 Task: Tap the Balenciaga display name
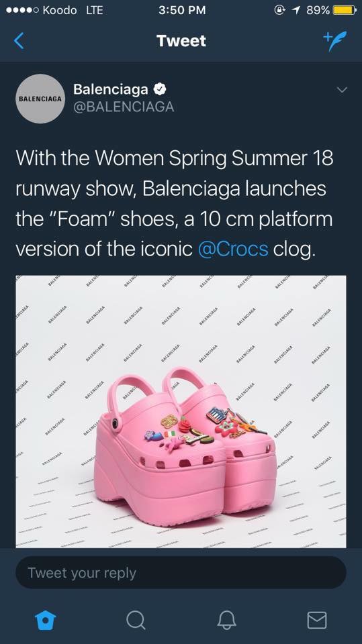pos(111,89)
